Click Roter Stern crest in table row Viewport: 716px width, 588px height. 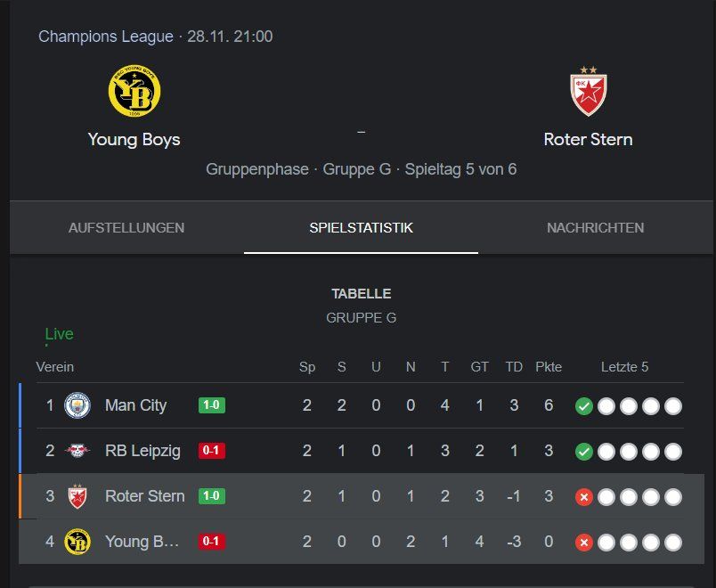click(77, 496)
